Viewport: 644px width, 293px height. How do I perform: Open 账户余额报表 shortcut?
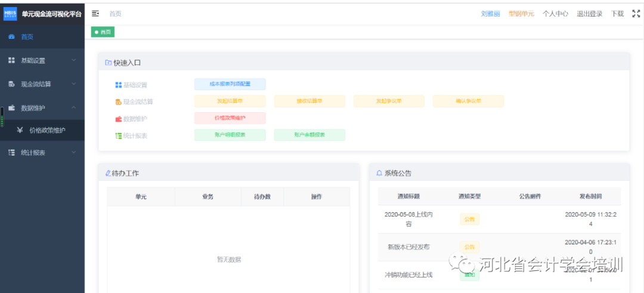[309, 135]
